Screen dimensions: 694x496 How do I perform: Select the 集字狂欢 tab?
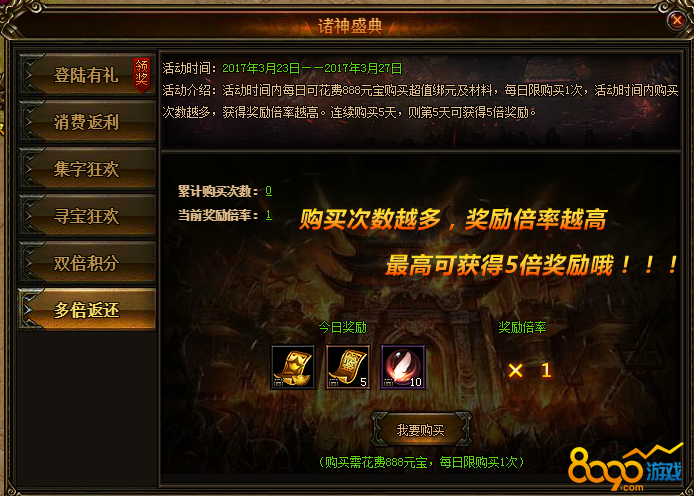87,169
